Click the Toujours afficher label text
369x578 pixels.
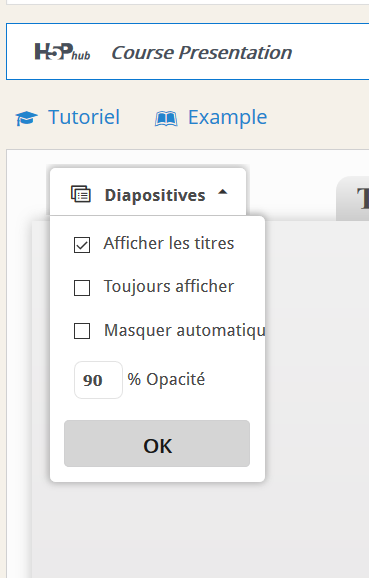(169, 286)
